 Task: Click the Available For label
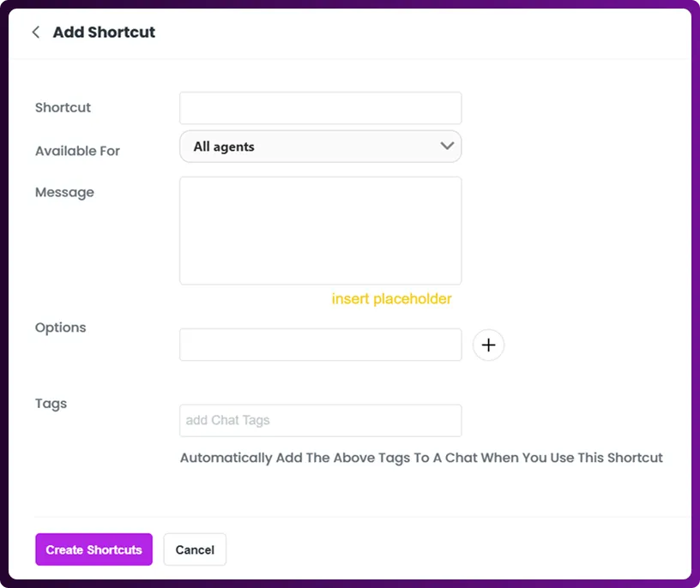(77, 151)
